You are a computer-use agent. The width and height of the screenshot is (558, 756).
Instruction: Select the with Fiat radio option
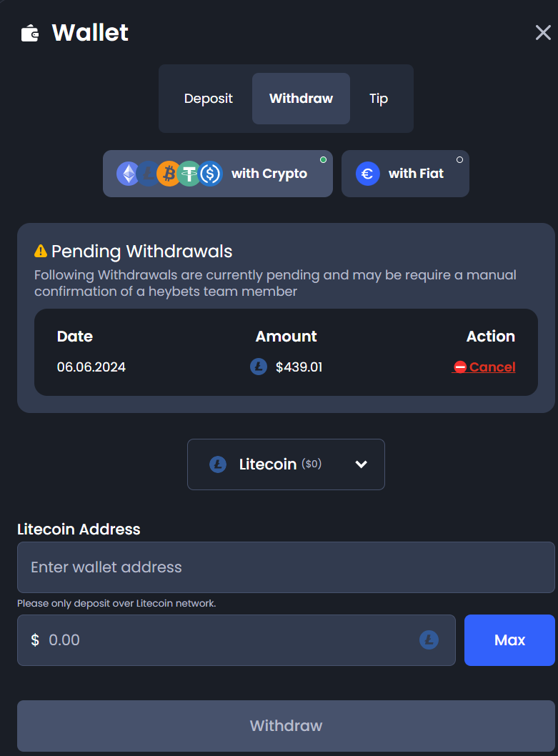pyautogui.click(x=459, y=160)
